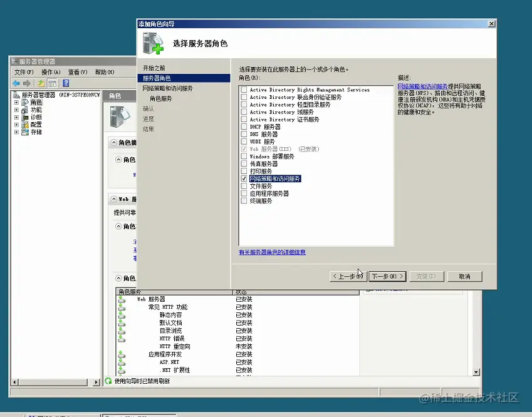Click the .NET 扩展性 row in role services

237,370
